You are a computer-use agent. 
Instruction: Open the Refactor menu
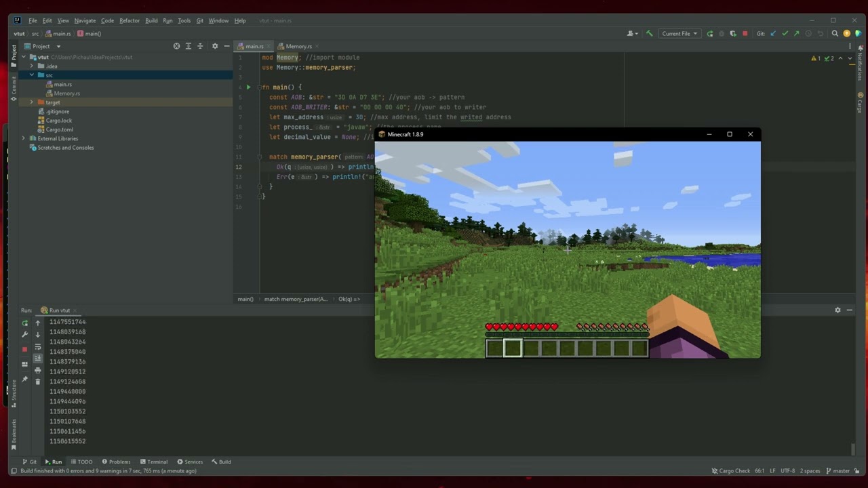[130, 20]
